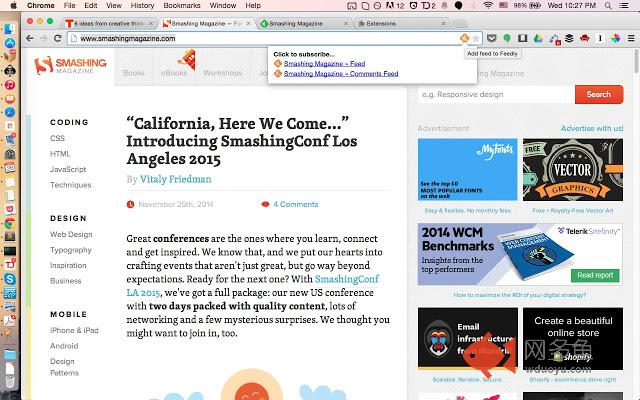The height and width of the screenshot is (400, 640).
Task: Click the red Search button
Action: pyautogui.click(x=599, y=94)
